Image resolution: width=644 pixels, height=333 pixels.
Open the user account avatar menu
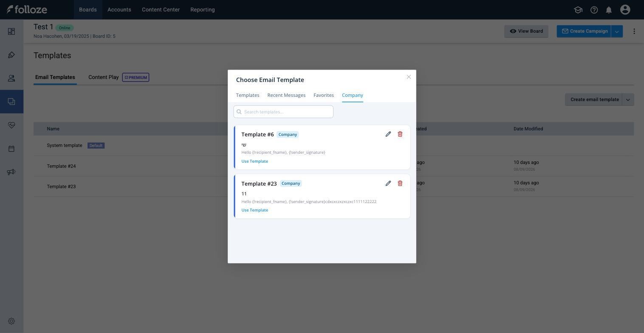pyautogui.click(x=625, y=10)
